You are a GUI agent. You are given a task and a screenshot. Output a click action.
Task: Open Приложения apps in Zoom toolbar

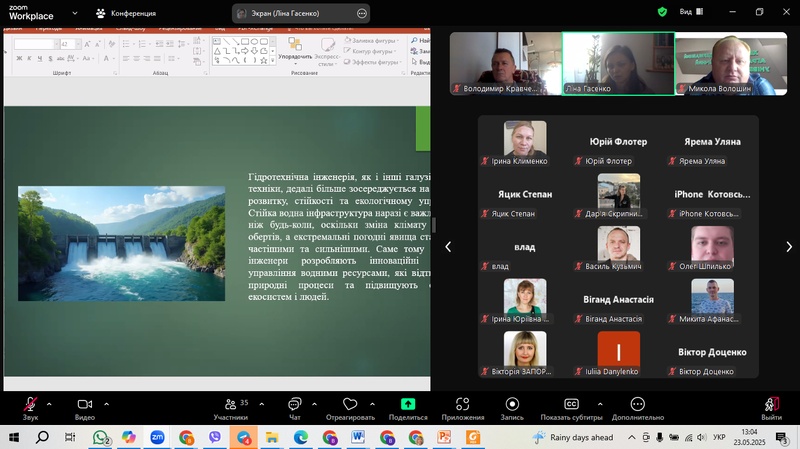click(463, 409)
